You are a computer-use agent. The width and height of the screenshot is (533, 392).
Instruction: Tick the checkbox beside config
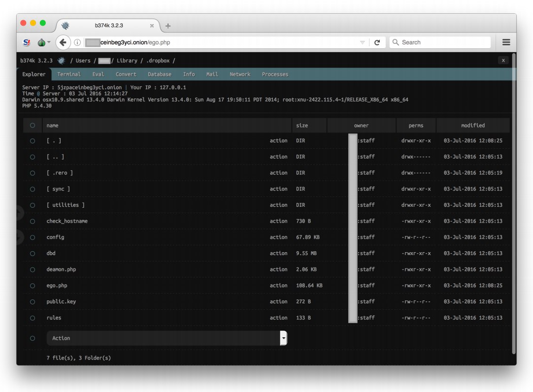33,237
